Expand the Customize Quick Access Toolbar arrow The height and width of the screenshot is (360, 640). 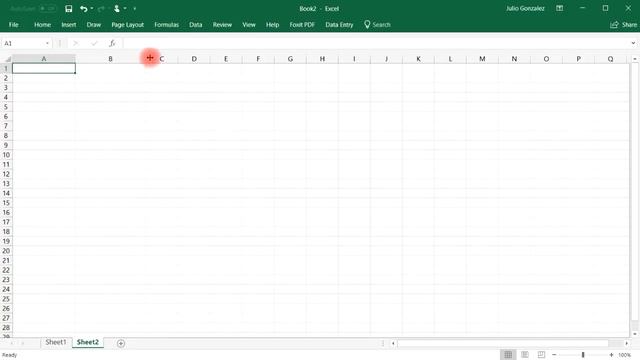click(135, 9)
